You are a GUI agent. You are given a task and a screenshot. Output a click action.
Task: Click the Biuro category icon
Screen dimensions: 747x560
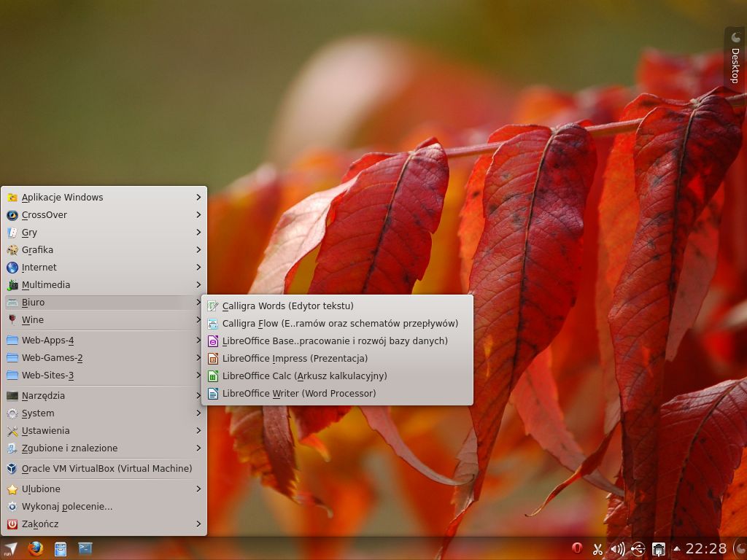[x=12, y=303]
